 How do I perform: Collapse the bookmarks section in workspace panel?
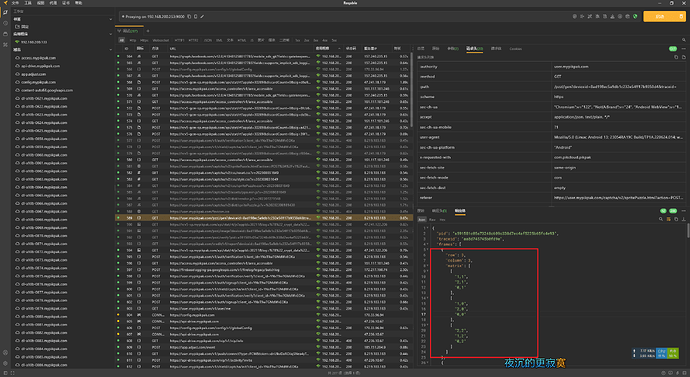point(110,19)
